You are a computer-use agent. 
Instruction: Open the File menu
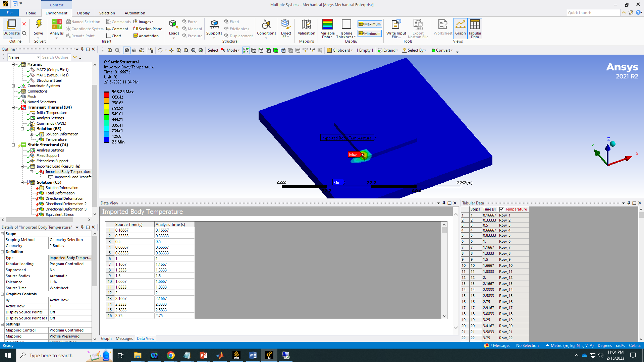(x=10, y=13)
